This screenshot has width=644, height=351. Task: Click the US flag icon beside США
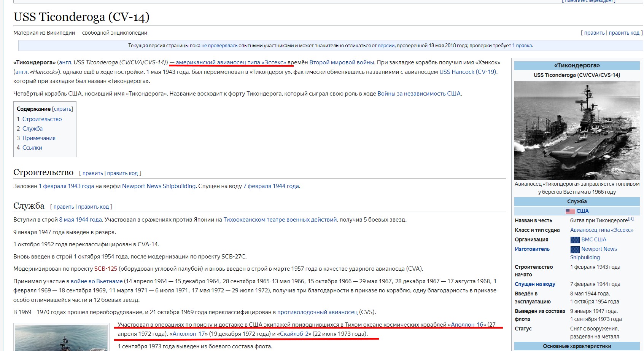pos(570,211)
